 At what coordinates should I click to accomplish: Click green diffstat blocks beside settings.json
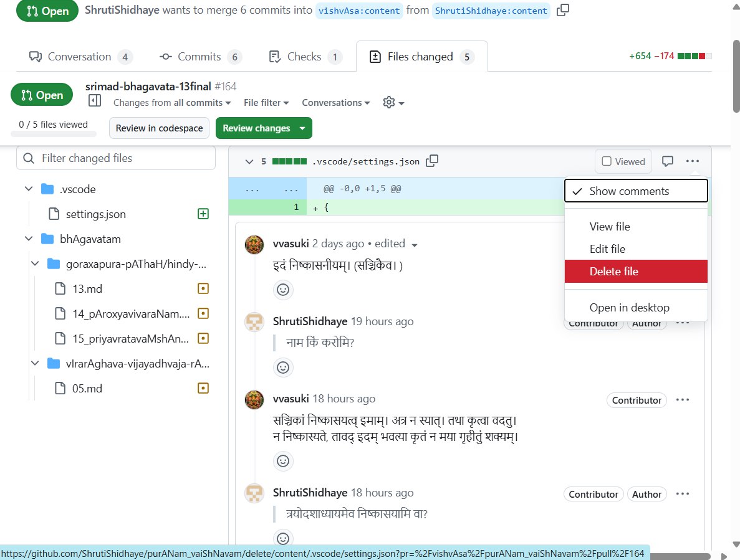[x=289, y=161]
